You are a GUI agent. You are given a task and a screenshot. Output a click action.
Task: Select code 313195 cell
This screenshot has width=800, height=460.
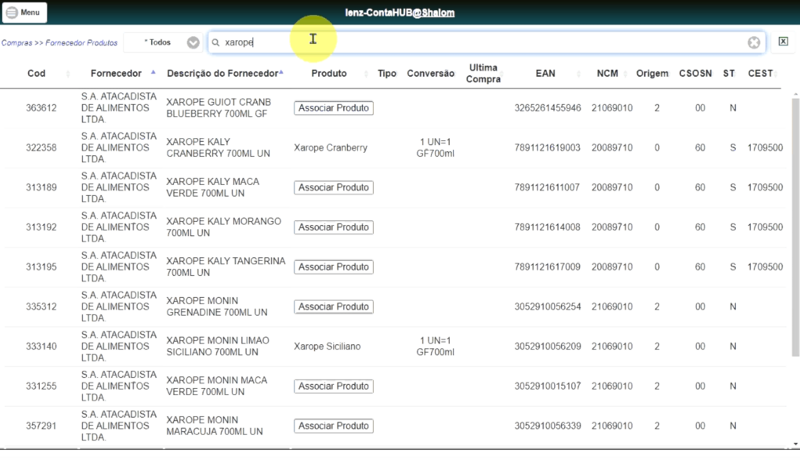(41, 267)
